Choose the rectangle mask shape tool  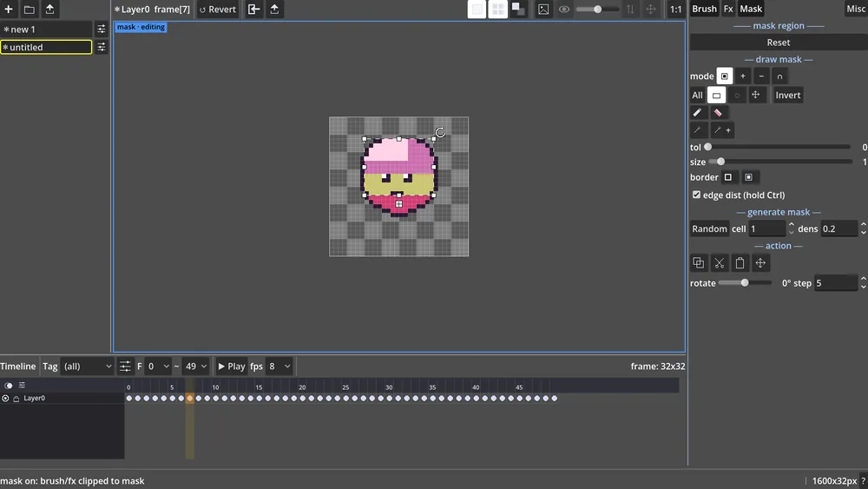716,96
